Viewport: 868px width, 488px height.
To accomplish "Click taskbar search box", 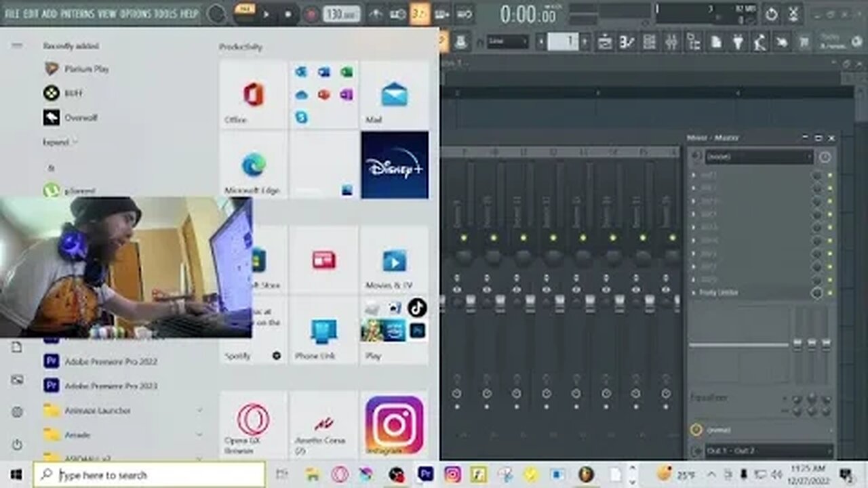I will pyautogui.click(x=150, y=474).
